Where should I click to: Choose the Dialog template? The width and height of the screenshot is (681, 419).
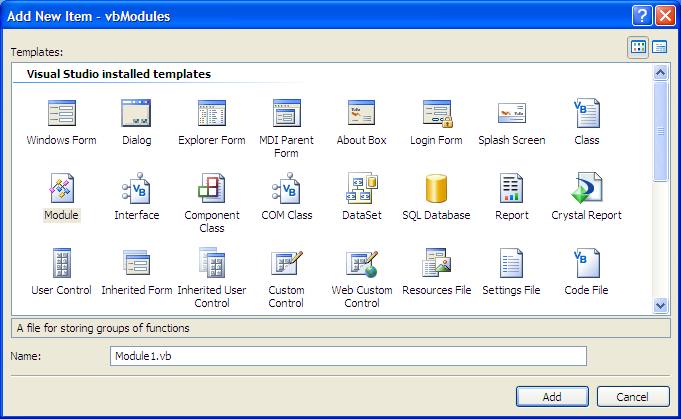136,114
